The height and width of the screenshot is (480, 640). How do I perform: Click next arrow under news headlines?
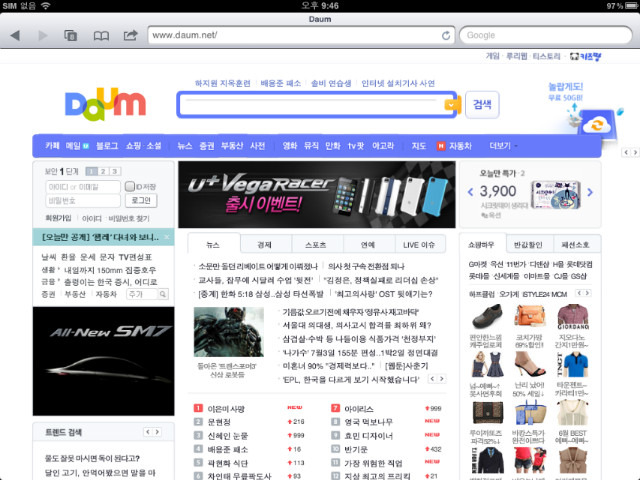[x=442, y=379]
